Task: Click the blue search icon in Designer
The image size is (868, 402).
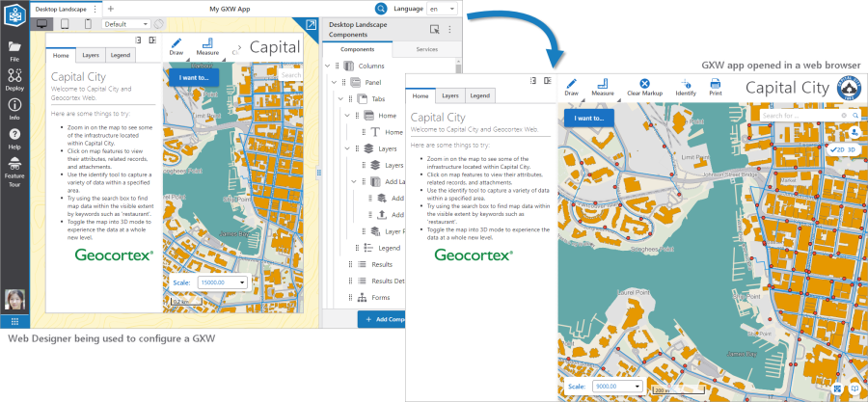Action: 381,9
